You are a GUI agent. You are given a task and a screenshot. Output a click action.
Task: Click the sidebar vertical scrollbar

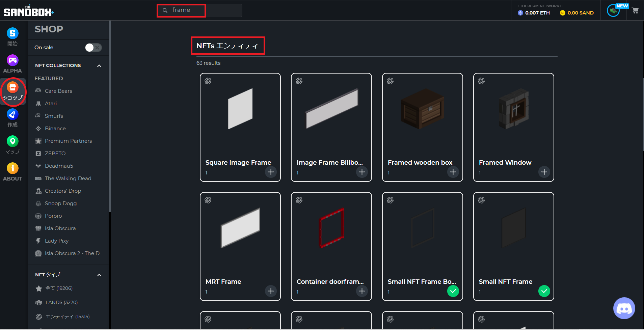(110, 116)
